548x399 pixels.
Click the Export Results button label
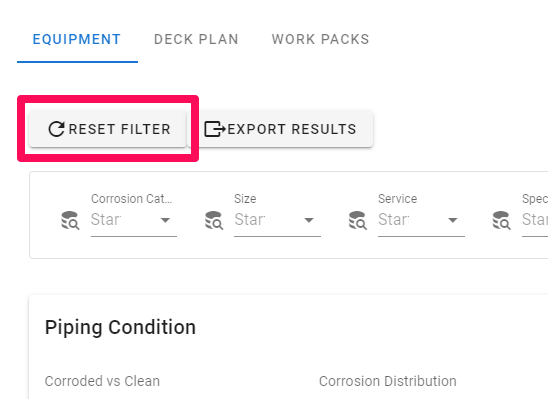(x=292, y=129)
